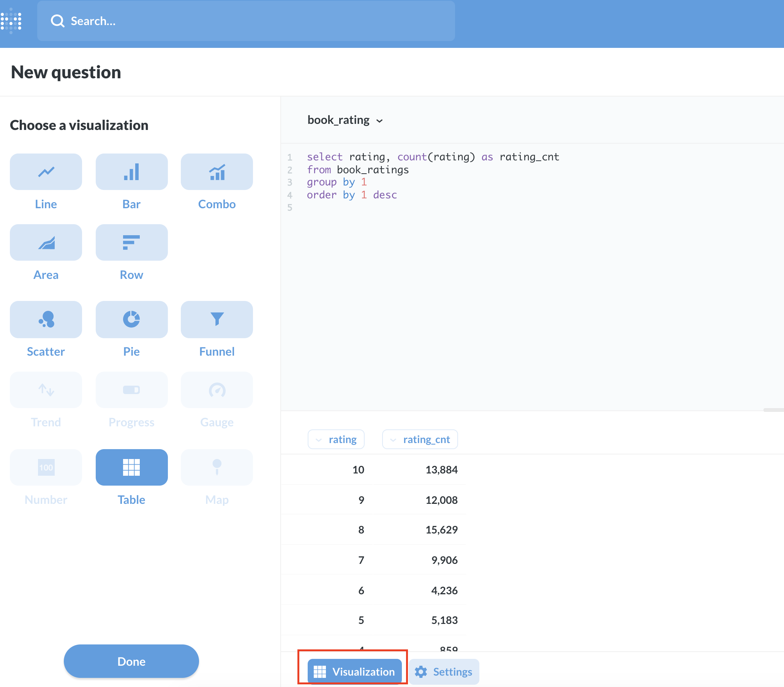Click the Metabase logo icon
784x687 pixels.
(11, 21)
